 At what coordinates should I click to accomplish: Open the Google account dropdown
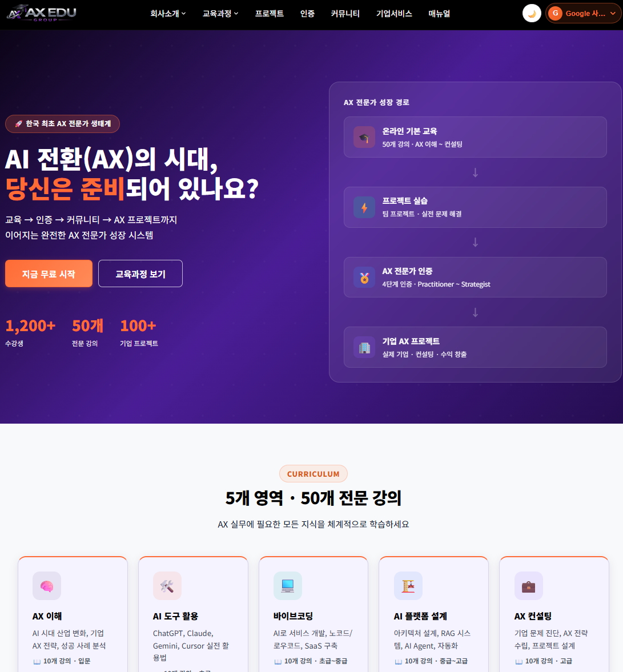point(583,13)
